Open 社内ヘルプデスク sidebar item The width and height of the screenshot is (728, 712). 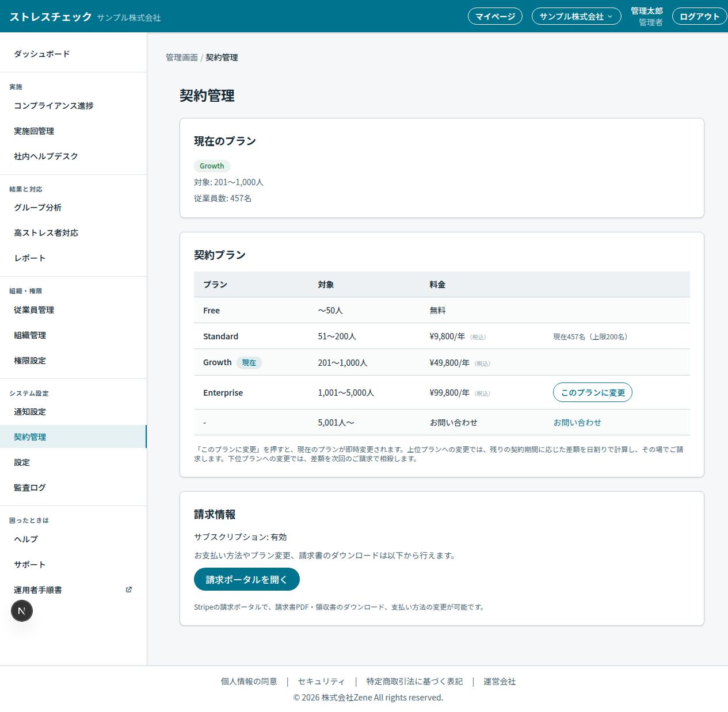[x=73, y=156]
